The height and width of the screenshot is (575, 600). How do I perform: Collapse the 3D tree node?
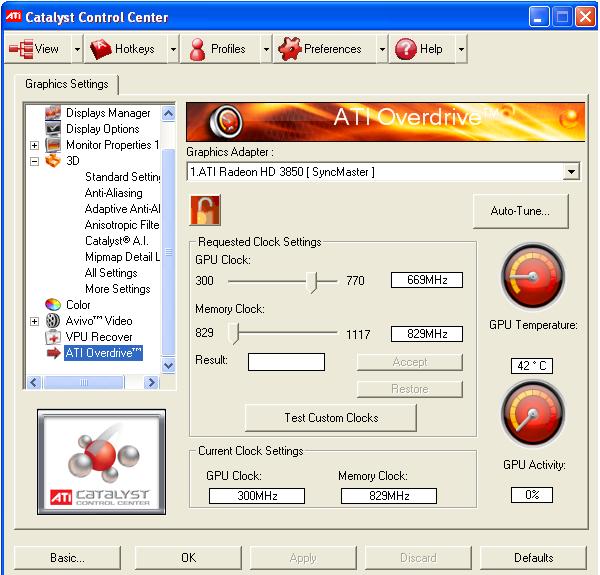pos(34,161)
